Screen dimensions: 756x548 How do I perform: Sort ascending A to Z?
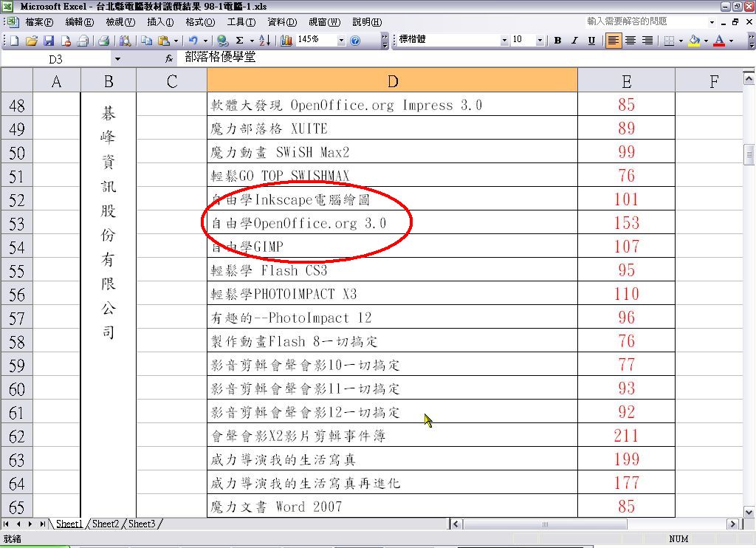[264, 41]
